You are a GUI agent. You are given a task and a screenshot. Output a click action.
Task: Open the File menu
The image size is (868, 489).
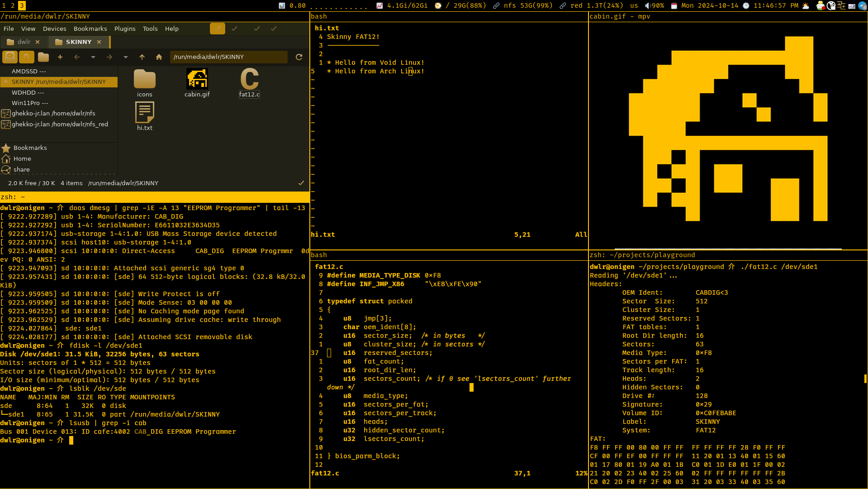click(x=9, y=29)
